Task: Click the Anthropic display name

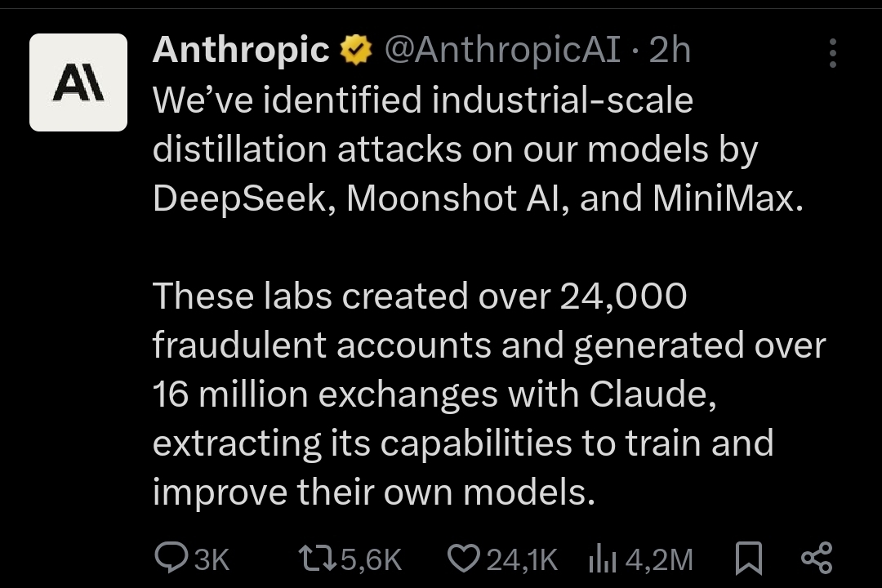Action: tap(240, 51)
